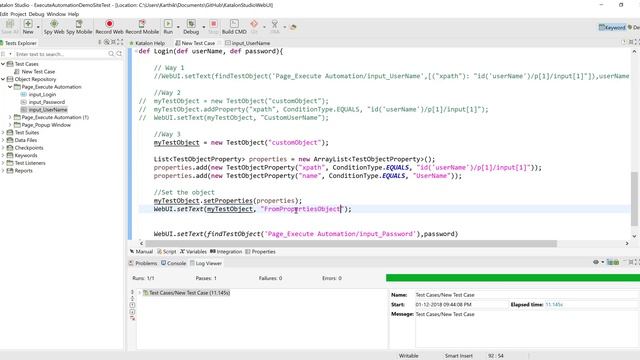Open the view options eye icon in Log Viewer
640x360 pixels.
(596, 262)
